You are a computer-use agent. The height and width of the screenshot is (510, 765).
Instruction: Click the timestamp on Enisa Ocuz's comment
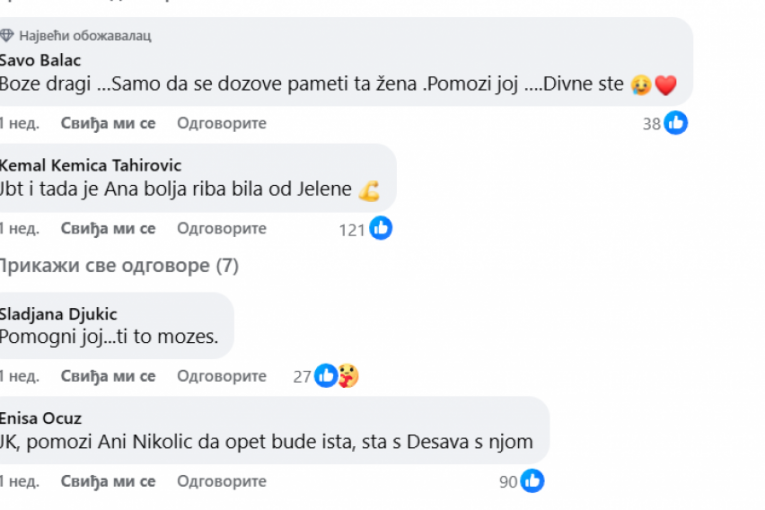pos(19,481)
